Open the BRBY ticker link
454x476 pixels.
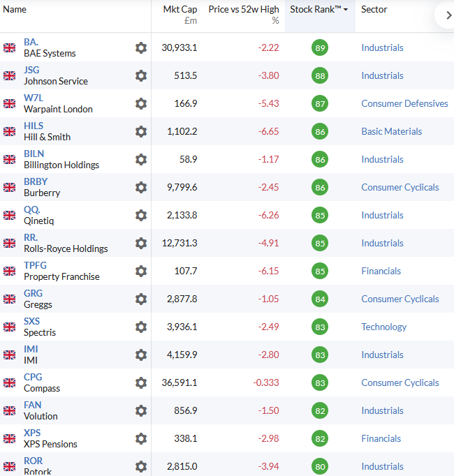(36, 181)
